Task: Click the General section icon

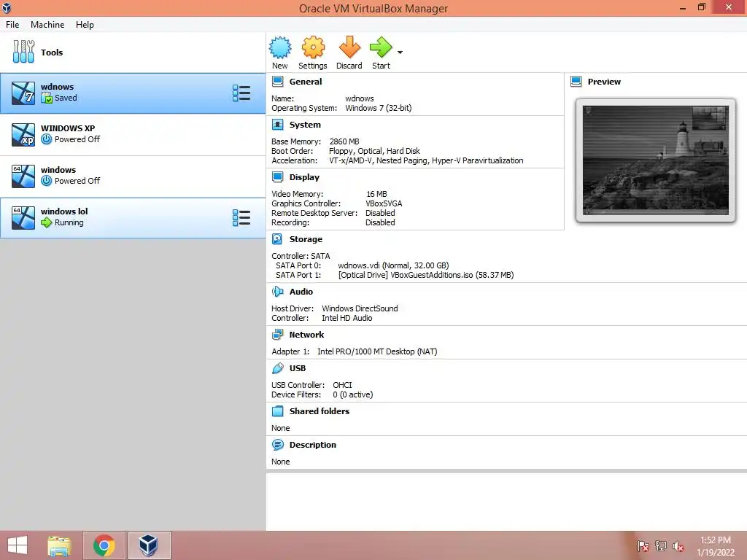Action: click(x=277, y=82)
